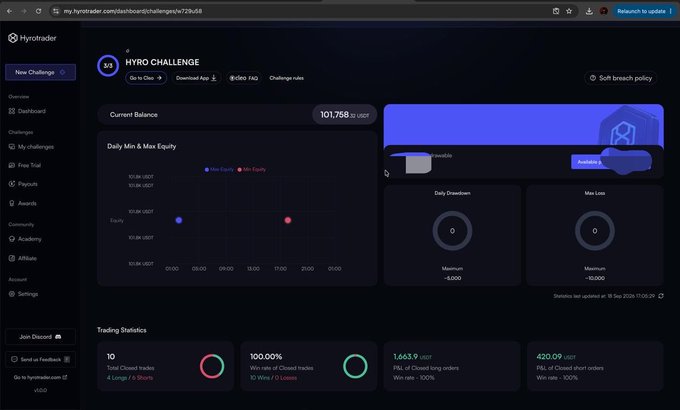Open My challenges in sidebar

[x=31, y=147]
